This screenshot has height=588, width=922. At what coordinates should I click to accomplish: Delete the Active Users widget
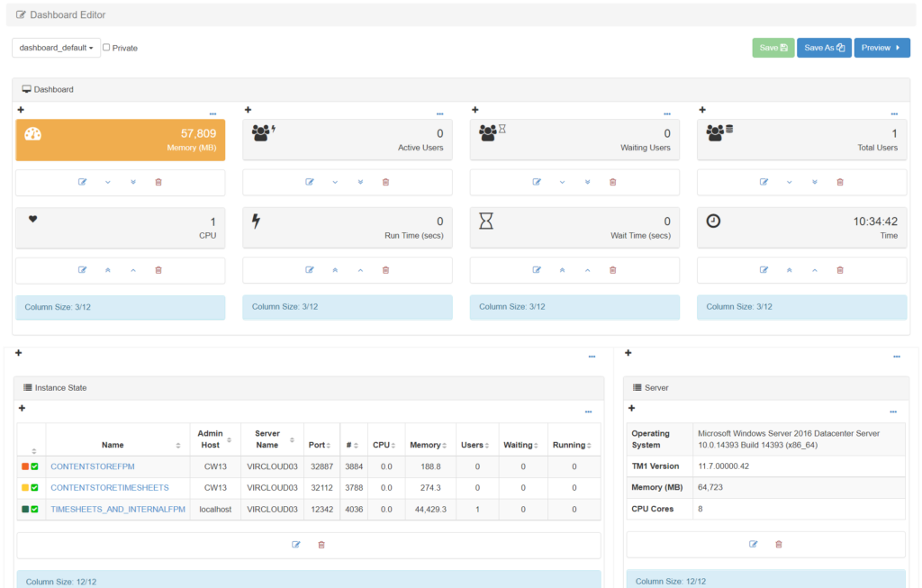385,182
